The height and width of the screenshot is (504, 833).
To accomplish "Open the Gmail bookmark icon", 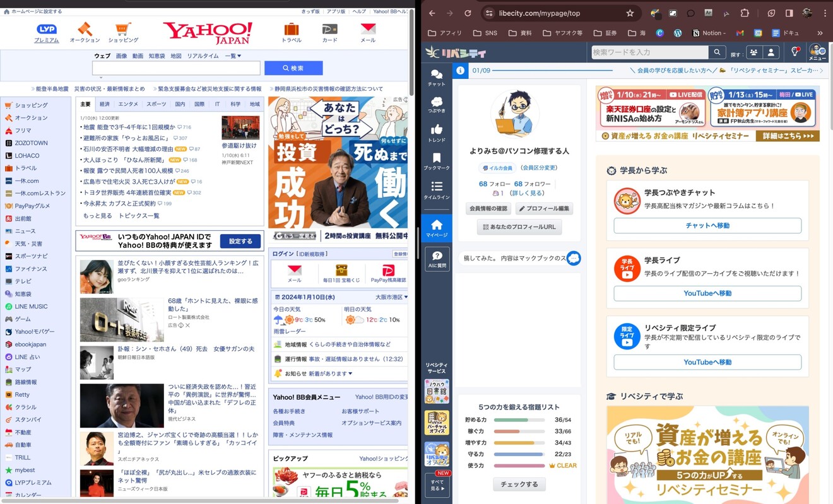I will (x=740, y=33).
